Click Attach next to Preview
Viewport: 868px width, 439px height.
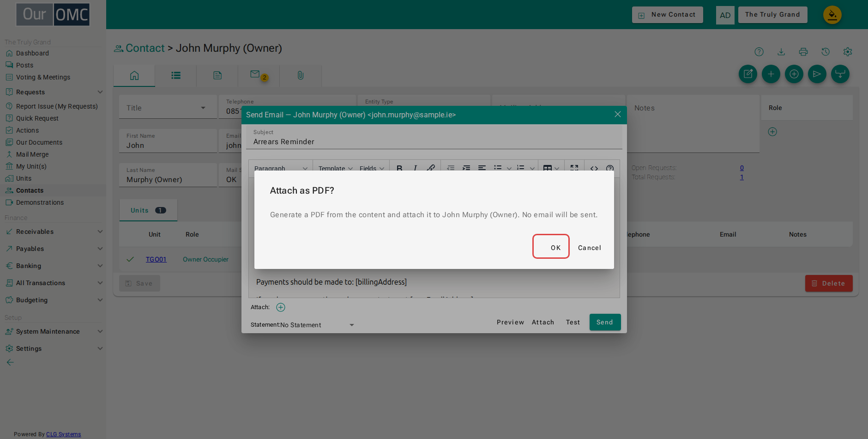tap(543, 322)
